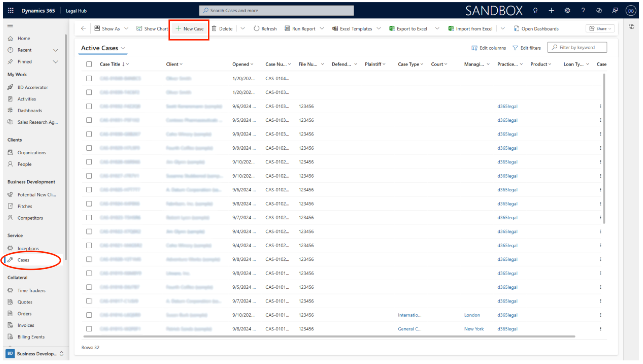
Task: Open the Run Report dropdown arrow
Action: (322, 29)
